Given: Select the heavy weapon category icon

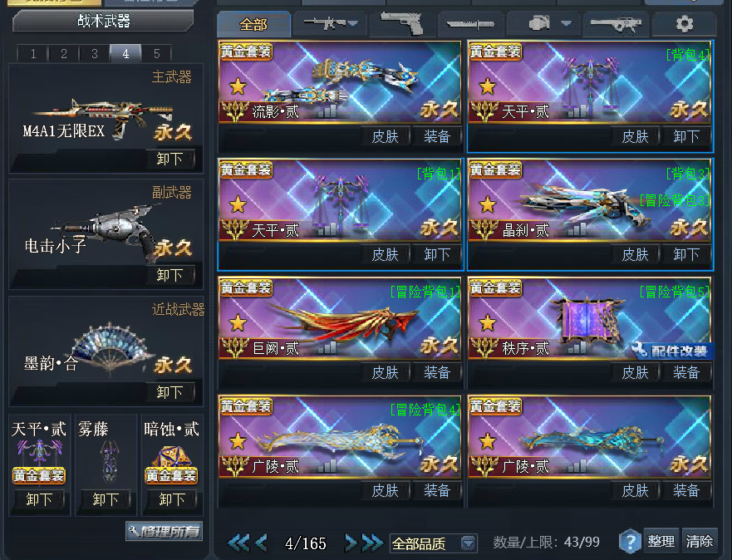Looking at the screenshot, I should tap(616, 23).
